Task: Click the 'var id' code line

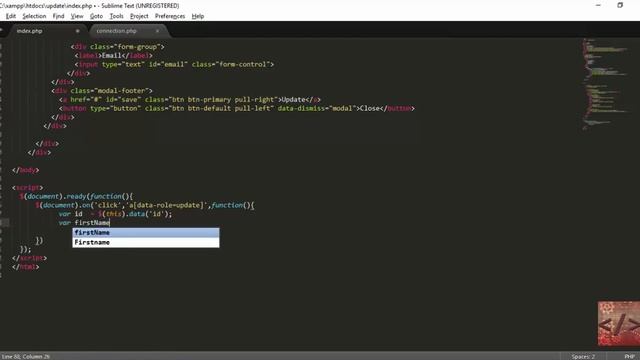Action: click(116, 214)
